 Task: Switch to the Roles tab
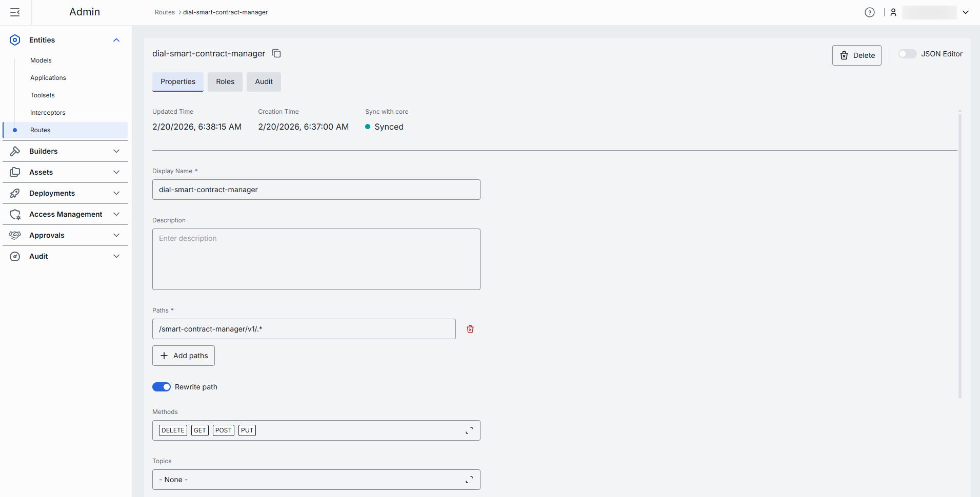225,81
